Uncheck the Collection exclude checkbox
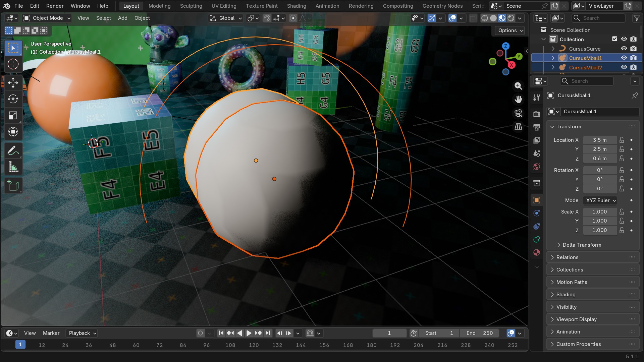The width and height of the screenshot is (644, 362). coord(614,39)
